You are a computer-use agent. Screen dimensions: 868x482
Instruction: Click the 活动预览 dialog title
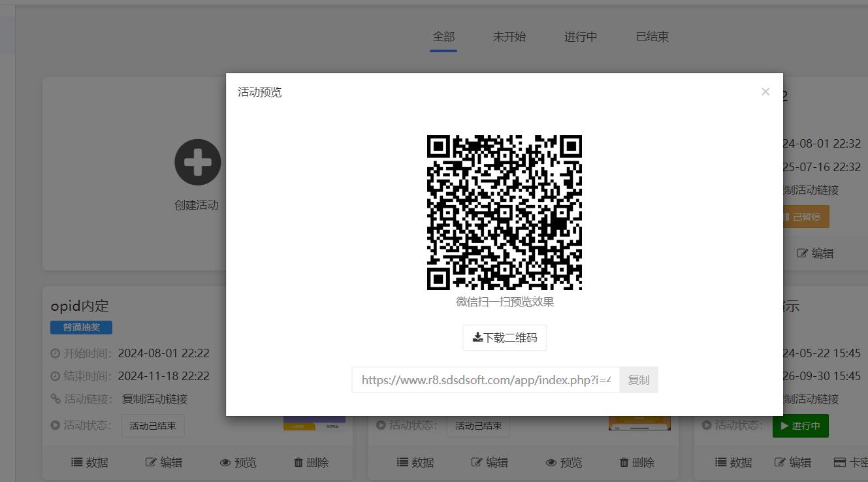(260, 92)
